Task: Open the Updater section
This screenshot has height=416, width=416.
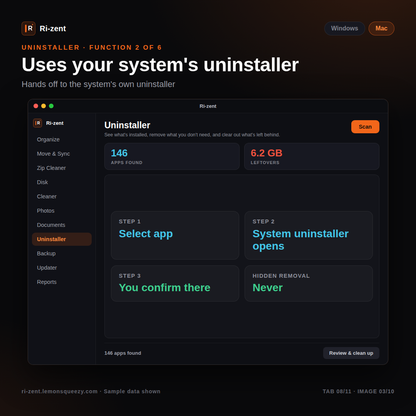Action: (x=47, y=268)
